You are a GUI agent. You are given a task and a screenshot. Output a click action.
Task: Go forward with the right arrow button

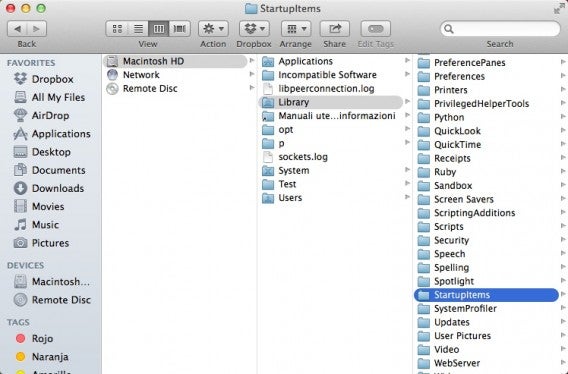(x=37, y=29)
